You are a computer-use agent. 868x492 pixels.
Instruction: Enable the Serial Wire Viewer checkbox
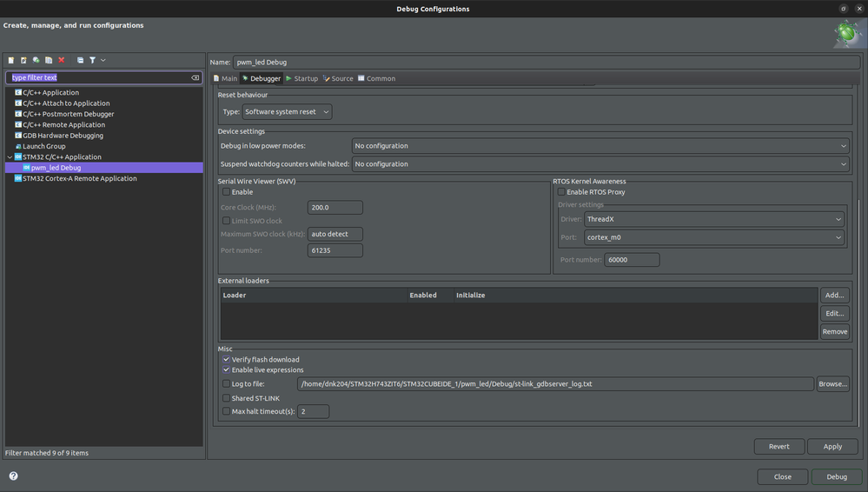click(227, 192)
